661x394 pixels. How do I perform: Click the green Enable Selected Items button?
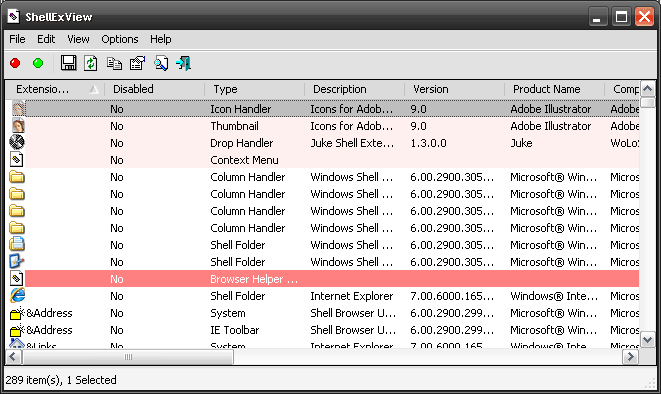click(x=38, y=63)
